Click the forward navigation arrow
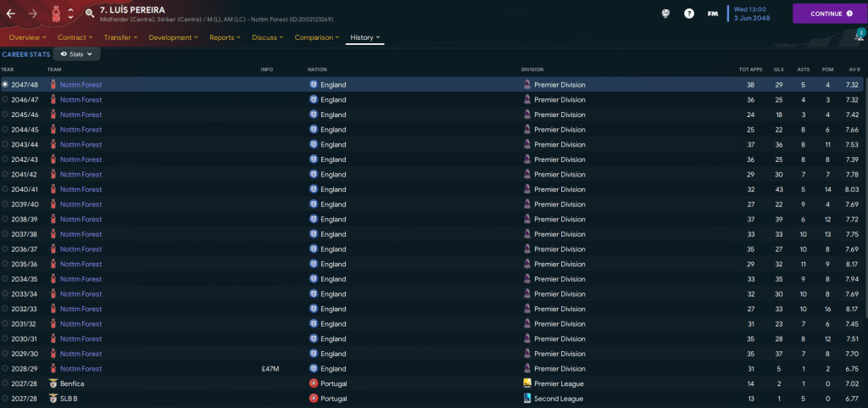 (33, 14)
